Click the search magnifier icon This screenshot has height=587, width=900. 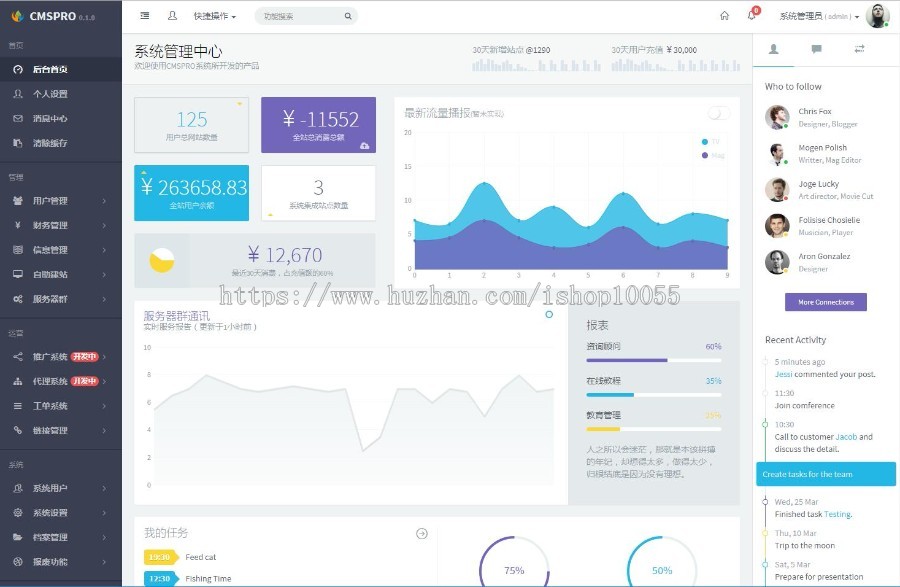click(348, 17)
